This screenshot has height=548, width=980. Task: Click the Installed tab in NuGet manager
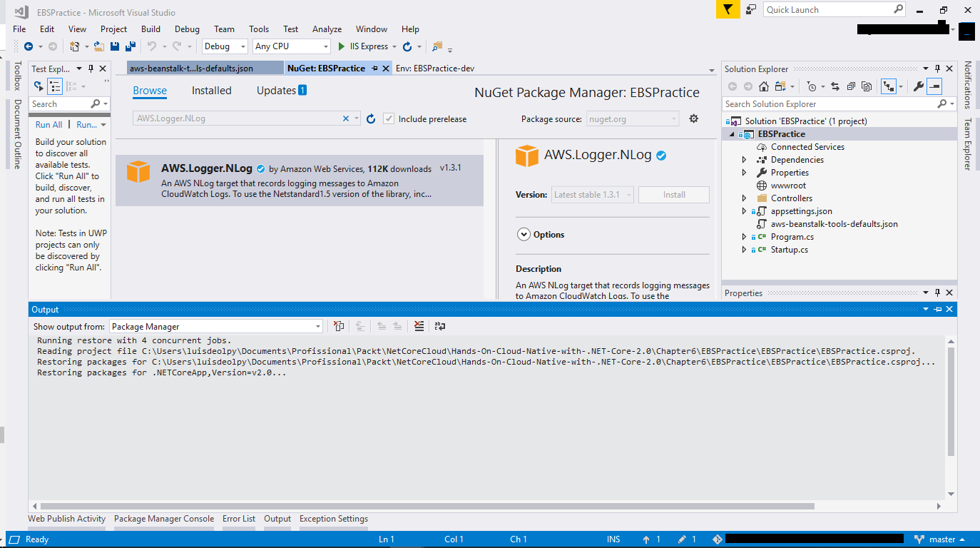tap(211, 91)
